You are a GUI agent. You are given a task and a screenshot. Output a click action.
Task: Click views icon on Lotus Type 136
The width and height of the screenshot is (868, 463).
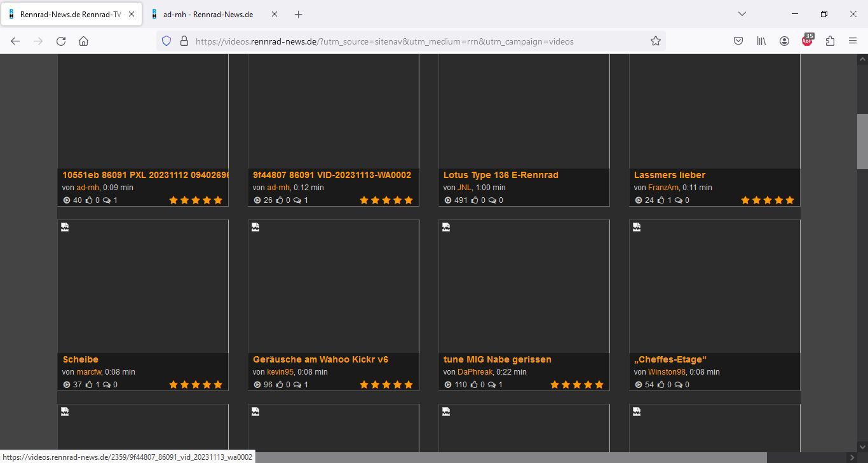(x=448, y=200)
